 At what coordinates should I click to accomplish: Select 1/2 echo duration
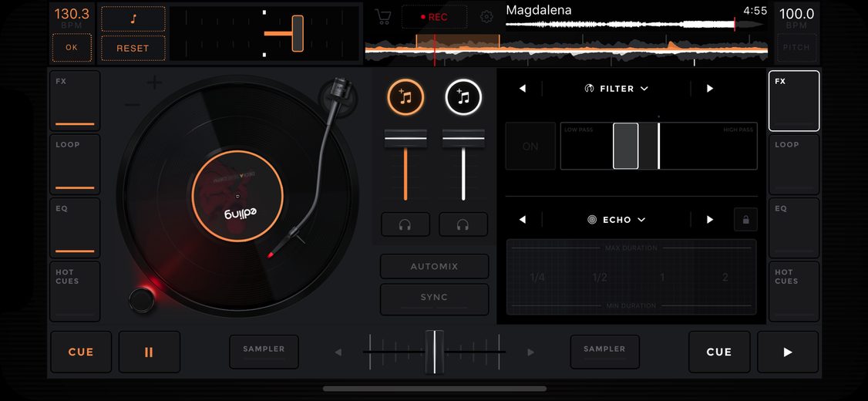click(x=600, y=278)
